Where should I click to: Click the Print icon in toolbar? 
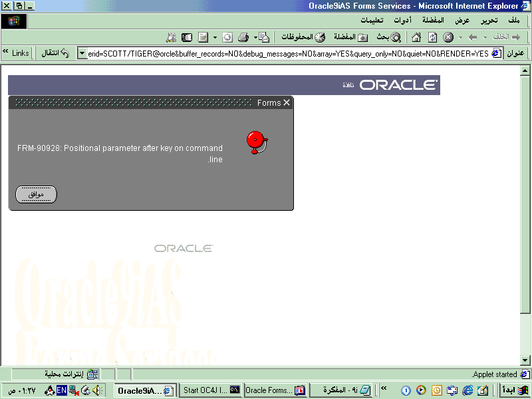click(243, 37)
